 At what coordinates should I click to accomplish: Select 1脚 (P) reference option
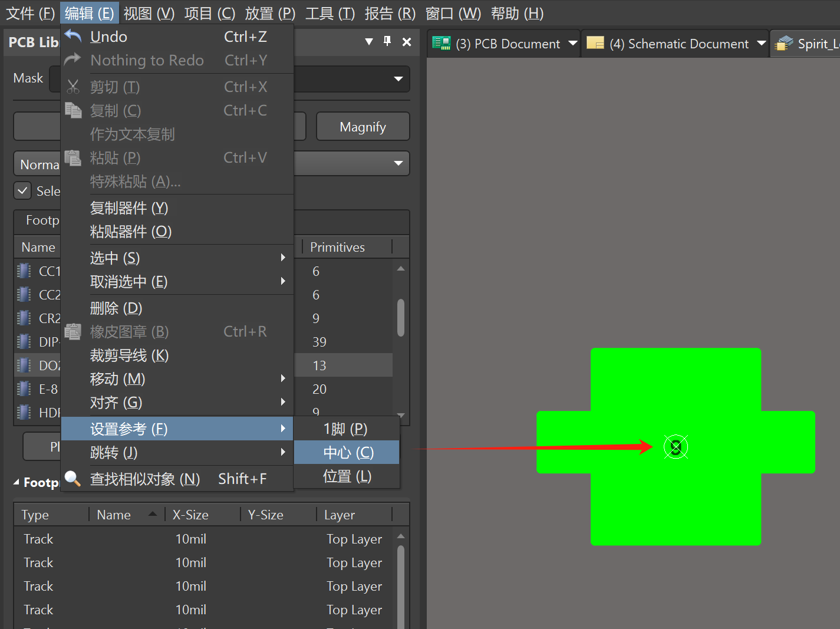[345, 429]
